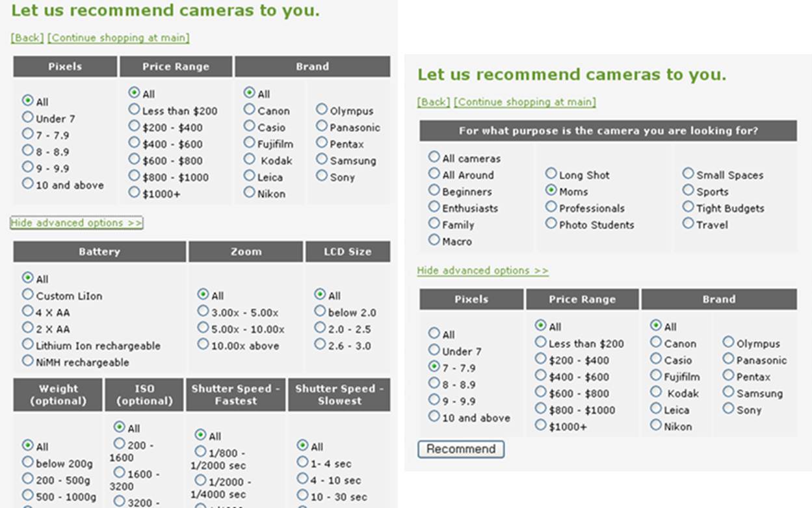Viewport: 812px width, 508px height.
Task: Select Leica brand in left panel
Action: coord(249,176)
